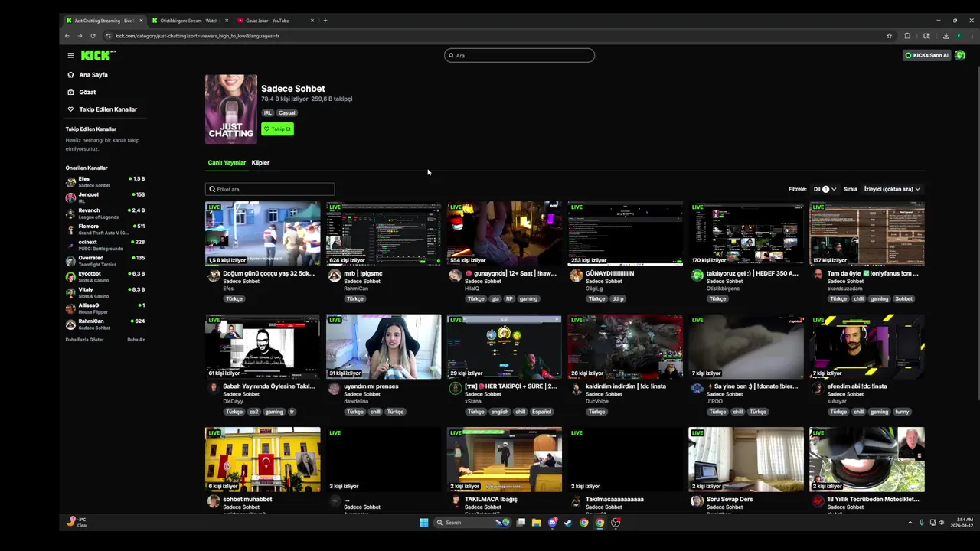Expand list with Daha Fazla Göster
The image size is (980, 551).
coord(84,340)
